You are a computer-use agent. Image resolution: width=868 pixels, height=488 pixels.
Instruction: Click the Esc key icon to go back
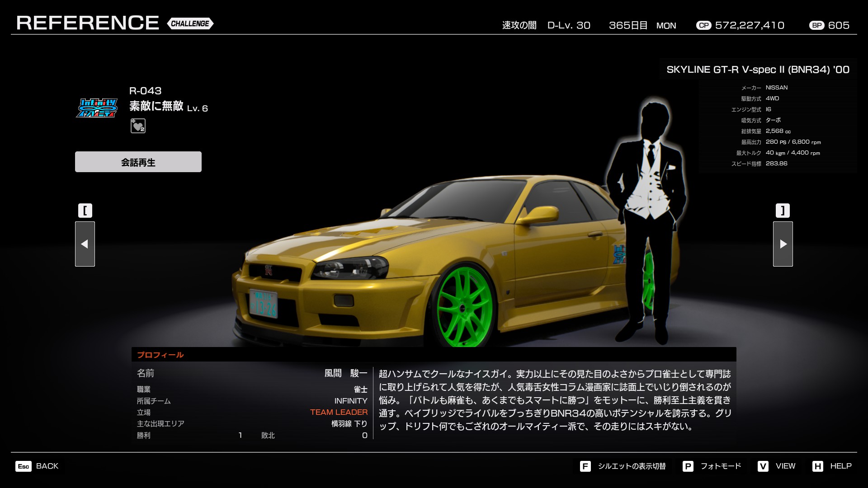point(24,466)
